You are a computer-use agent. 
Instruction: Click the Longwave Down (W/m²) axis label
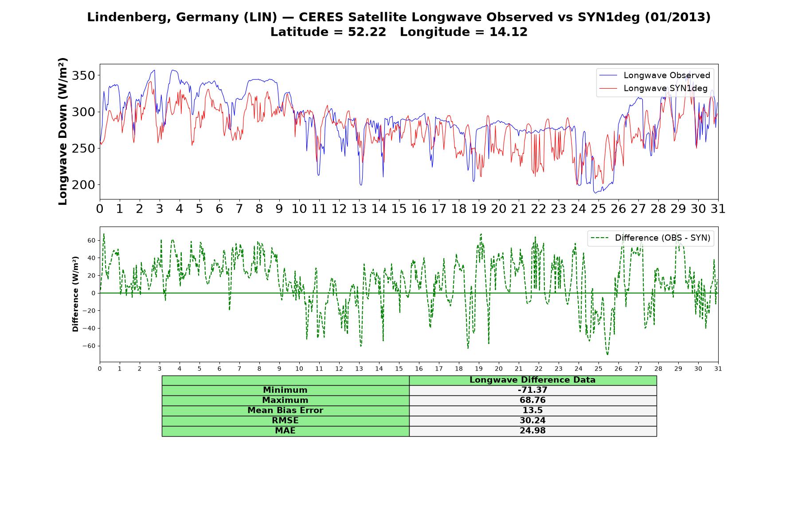[63, 131]
